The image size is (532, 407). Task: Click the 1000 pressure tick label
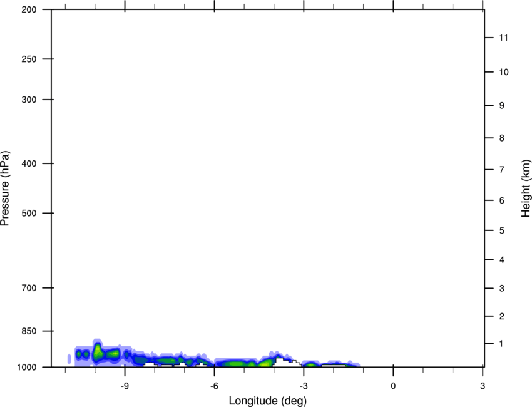pos(26,367)
